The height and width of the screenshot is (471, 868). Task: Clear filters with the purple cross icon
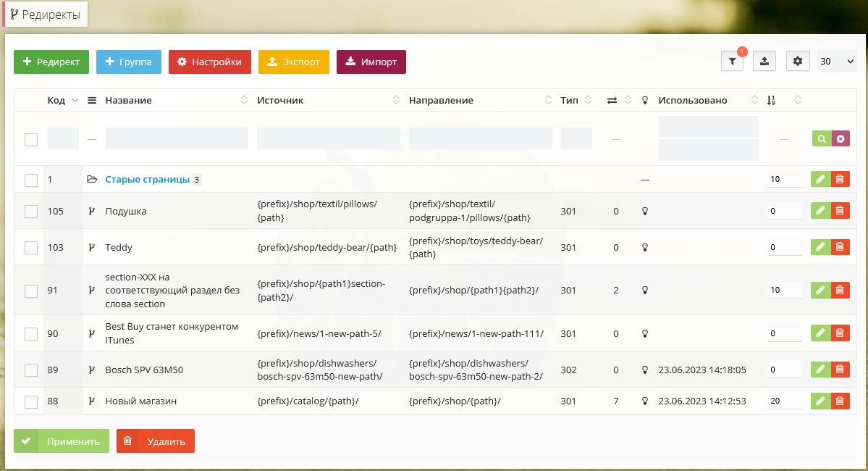[x=840, y=138]
